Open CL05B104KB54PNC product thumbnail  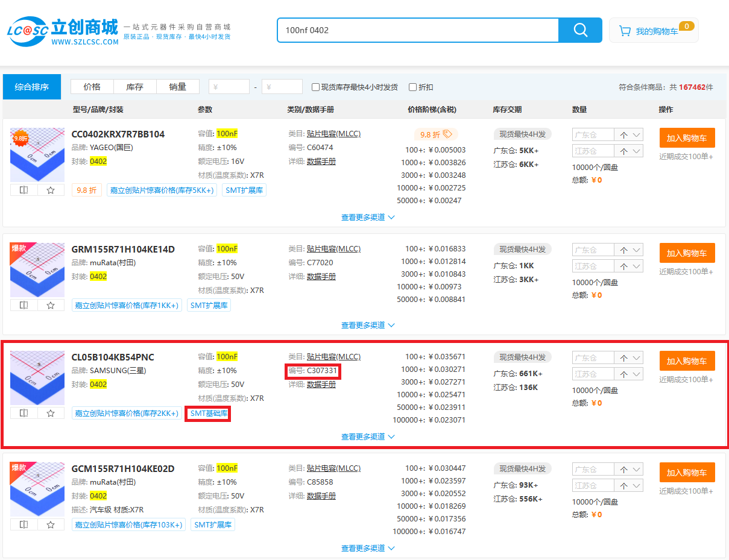pyautogui.click(x=37, y=378)
